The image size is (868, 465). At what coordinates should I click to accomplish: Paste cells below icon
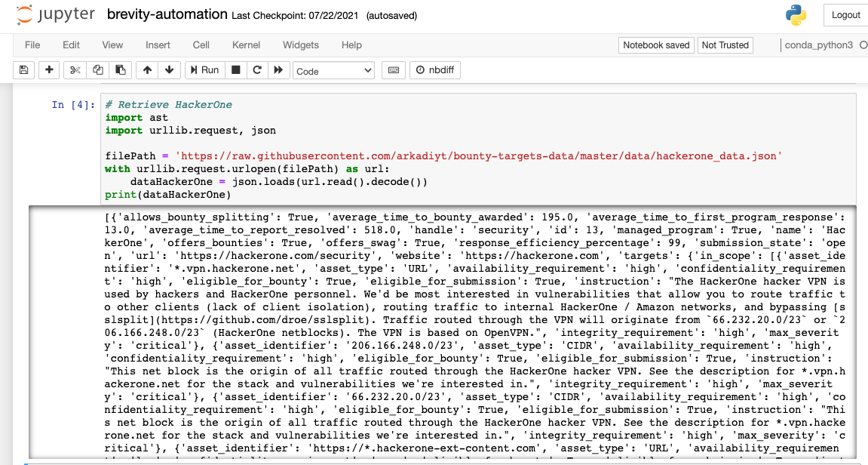[120, 70]
